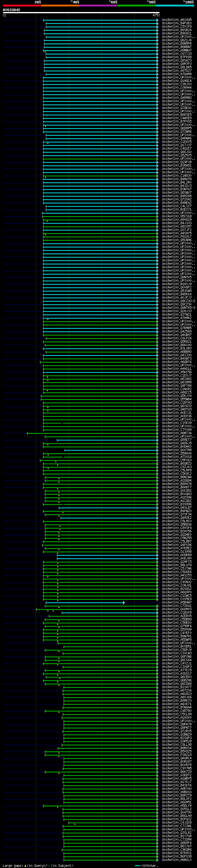
Task: Select the UniRef100_Q9SA73 label
Action: click(177, 60)
